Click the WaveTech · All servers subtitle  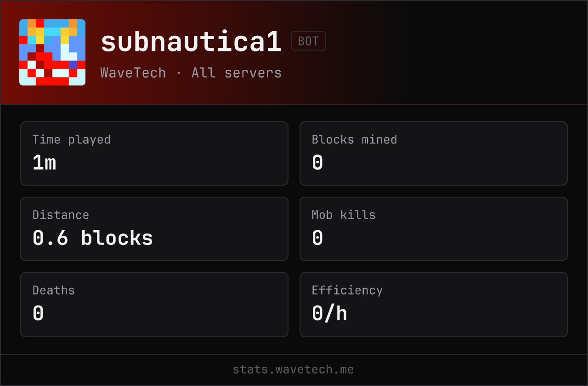tap(191, 73)
